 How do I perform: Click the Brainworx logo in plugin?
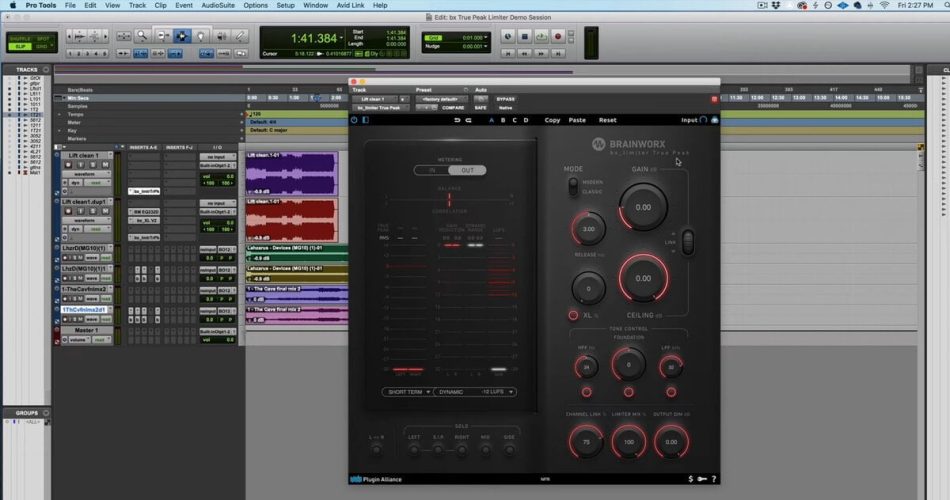[x=629, y=144]
